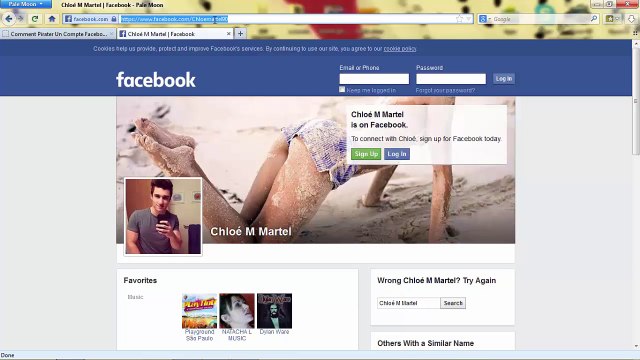Click the Playground São Paulo link text

coord(199,335)
